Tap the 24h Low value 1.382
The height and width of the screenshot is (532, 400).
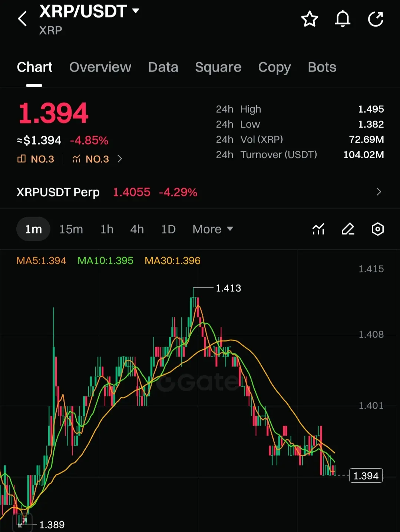371,124
